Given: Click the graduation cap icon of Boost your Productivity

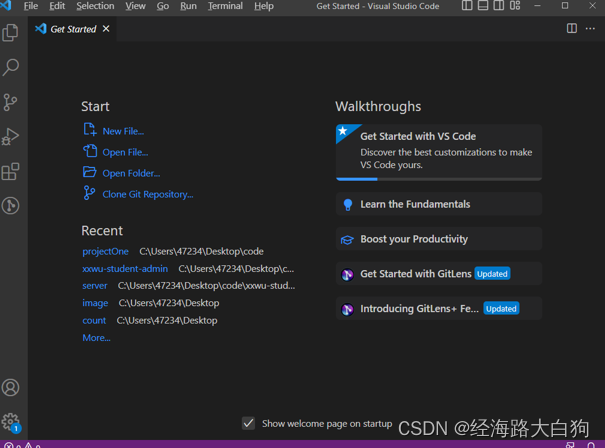Looking at the screenshot, I should pos(347,240).
